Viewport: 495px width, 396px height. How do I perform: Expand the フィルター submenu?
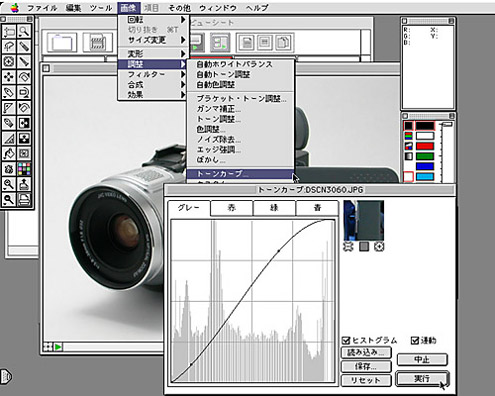click(x=154, y=74)
